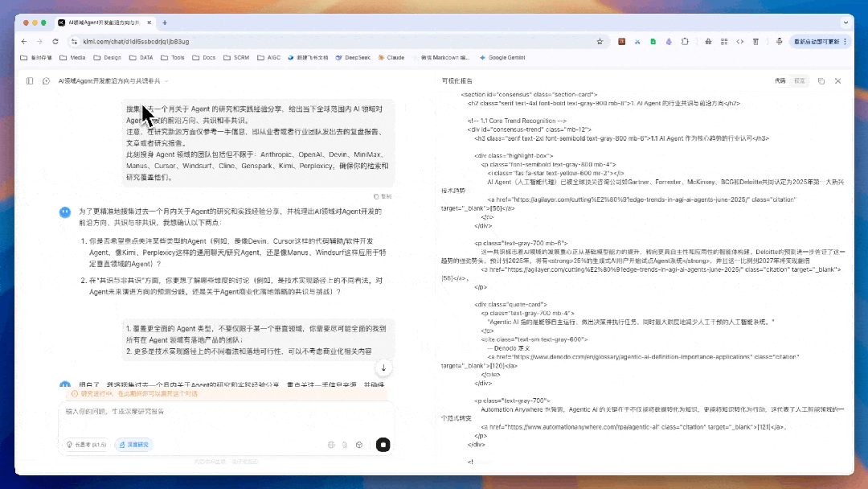The width and height of the screenshot is (868, 489).
Task: Open the DATA bookmarks folder
Action: [141, 58]
